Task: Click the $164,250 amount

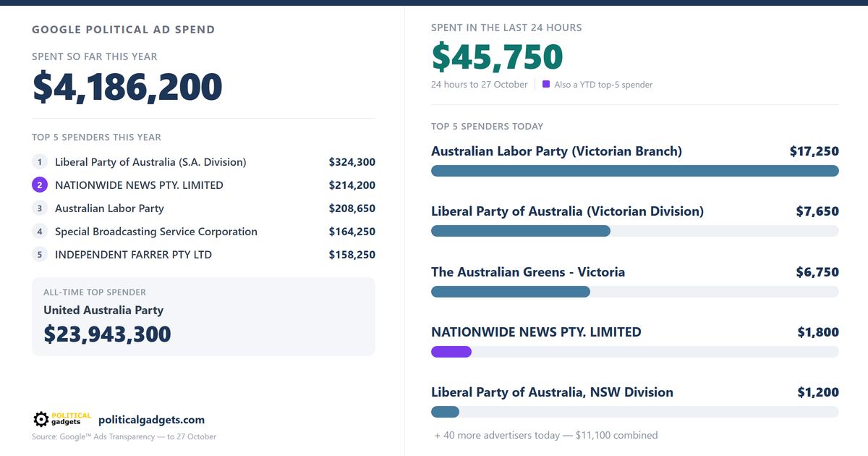Action: 352,232
